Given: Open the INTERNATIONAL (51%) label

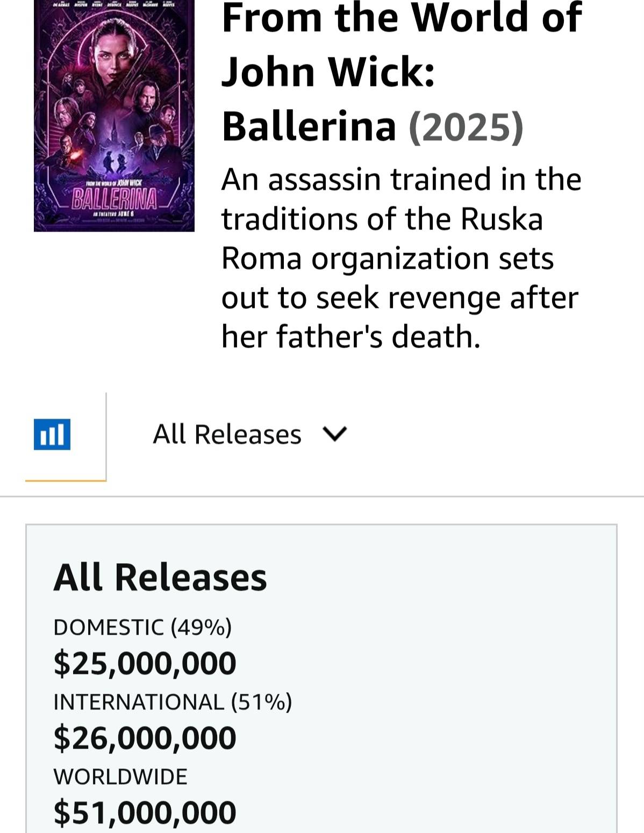Looking at the screenshot, I should point(173,702).
